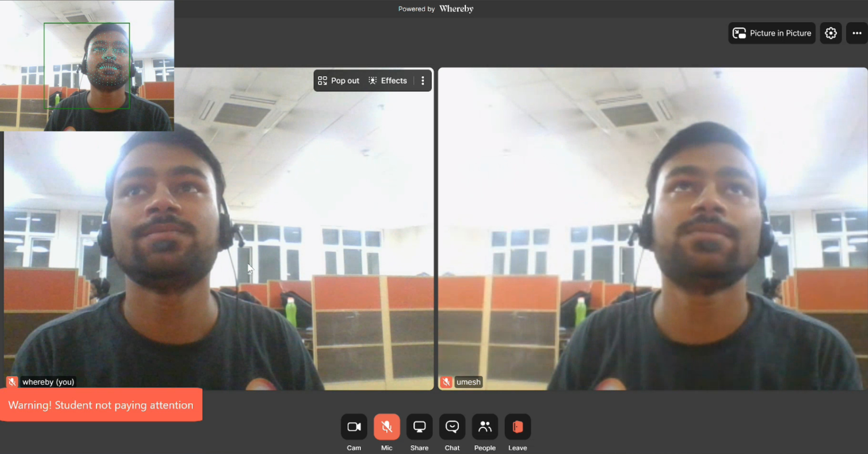Toggle the Cam button
The height and width of the screenshot is (454, 868).
click(354, 427)
